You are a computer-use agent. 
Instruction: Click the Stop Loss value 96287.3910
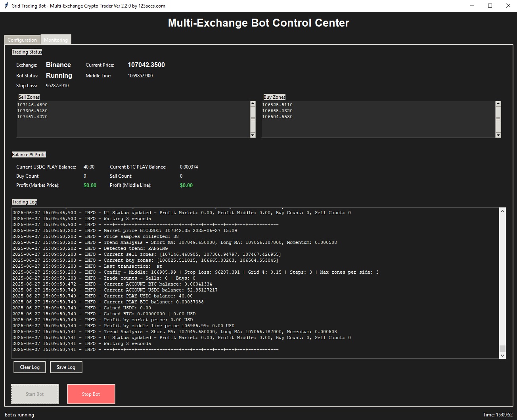tap(57, 85)
